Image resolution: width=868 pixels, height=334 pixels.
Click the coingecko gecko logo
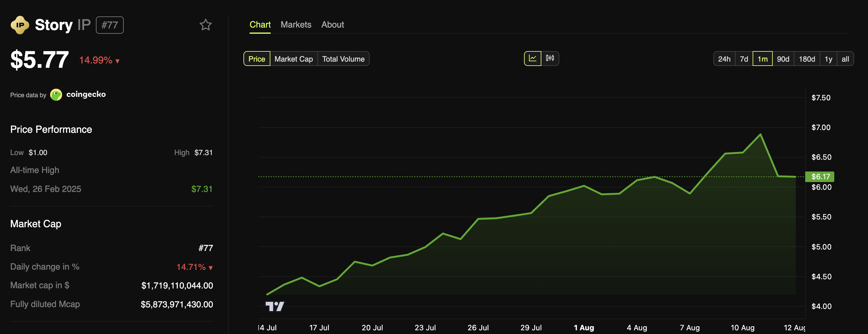56,94
